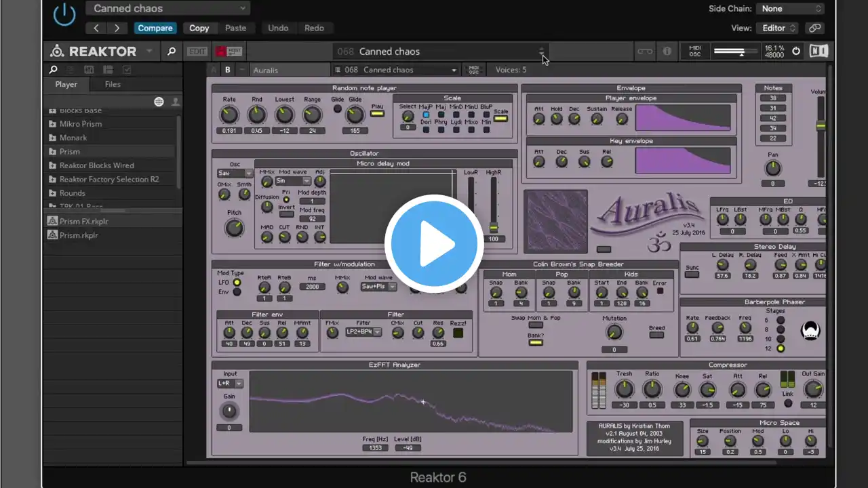
Task: Click the connect cable icon in Reaktor toolbar
Action: (x=644, y=52)
